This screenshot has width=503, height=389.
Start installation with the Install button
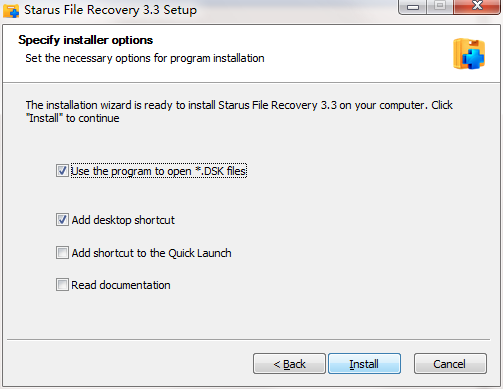[x=364, y=364]
